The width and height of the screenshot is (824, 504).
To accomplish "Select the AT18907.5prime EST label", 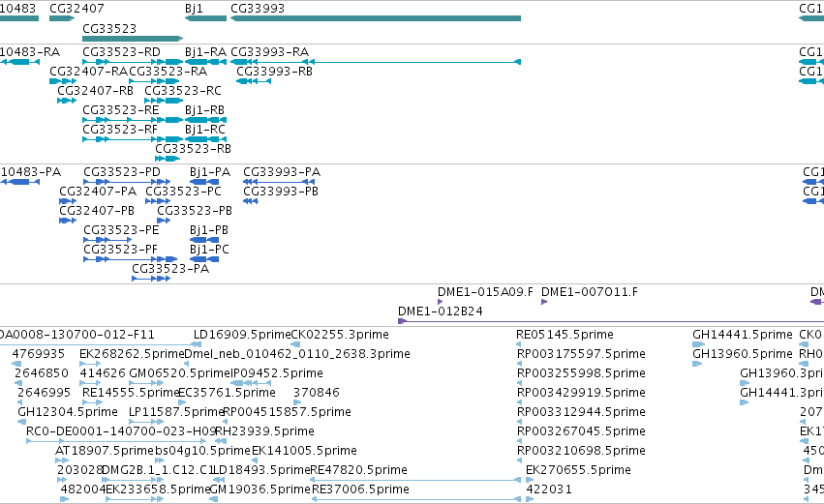I will pos(105,452).
